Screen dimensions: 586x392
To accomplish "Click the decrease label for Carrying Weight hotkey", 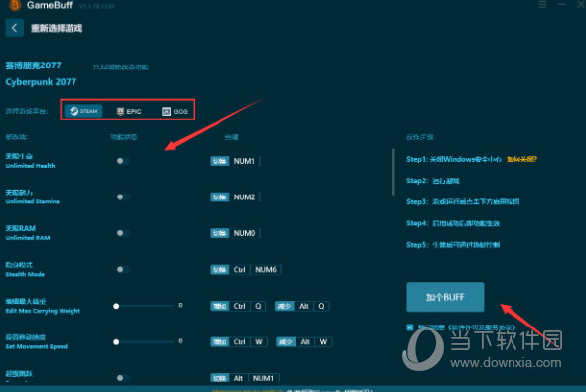I will coord(285,306).
